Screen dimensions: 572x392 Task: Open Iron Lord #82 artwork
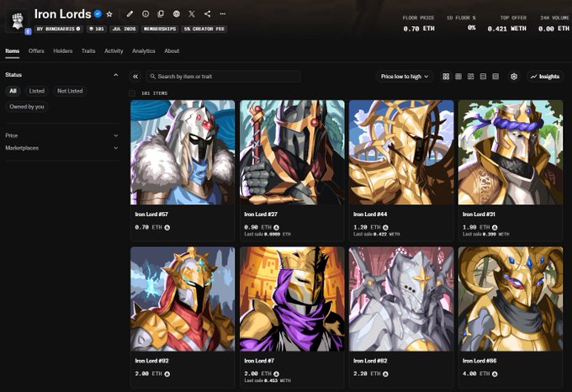[401, 299]
